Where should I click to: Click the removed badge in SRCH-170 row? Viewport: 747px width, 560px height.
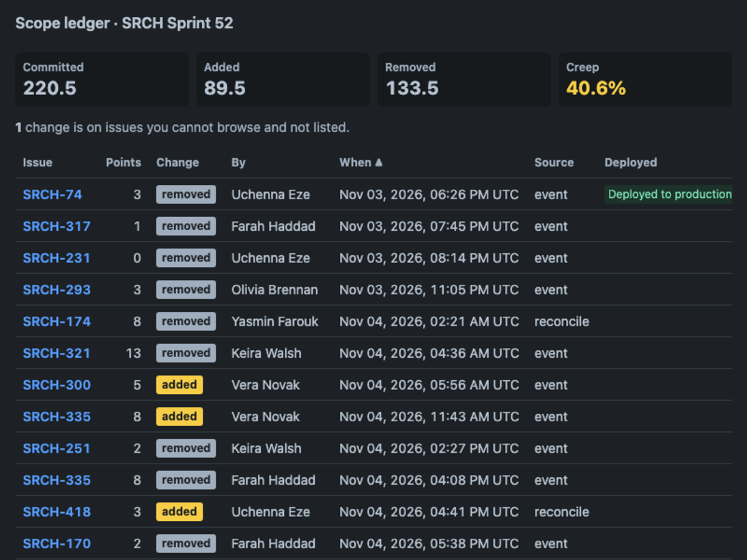(186, 543)
